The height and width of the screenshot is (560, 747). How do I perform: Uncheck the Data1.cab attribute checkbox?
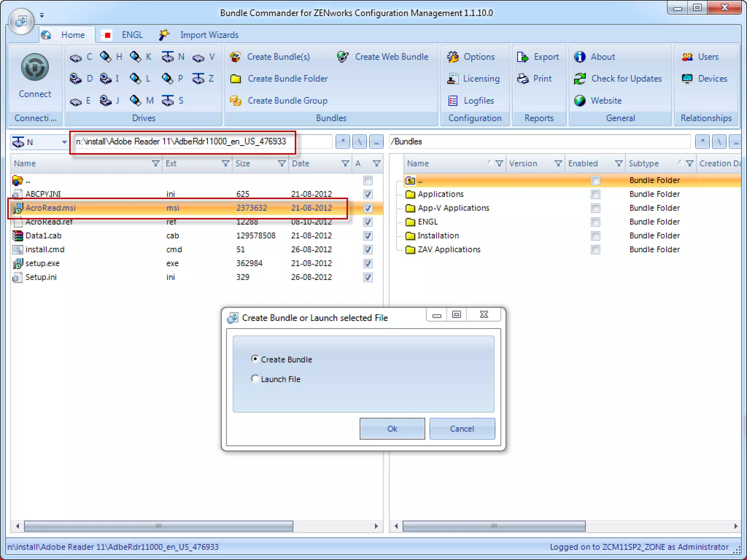[368, 236]
